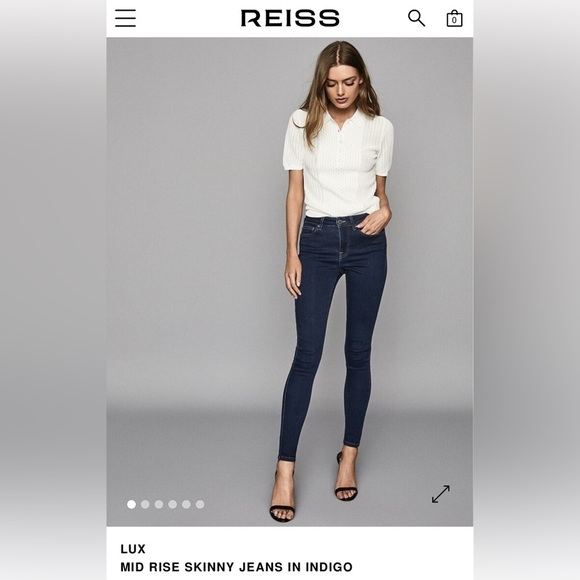Open the search magnifier
Image resolution: width=580 pixels, height=580 pixels.
pyautogui.click(x=417, y=18)
